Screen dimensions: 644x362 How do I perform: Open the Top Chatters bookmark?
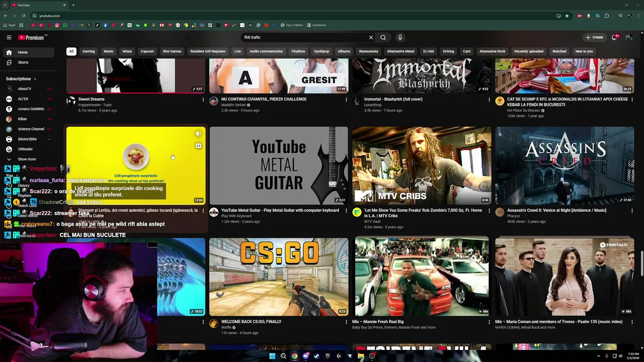[x=292, y=25]
